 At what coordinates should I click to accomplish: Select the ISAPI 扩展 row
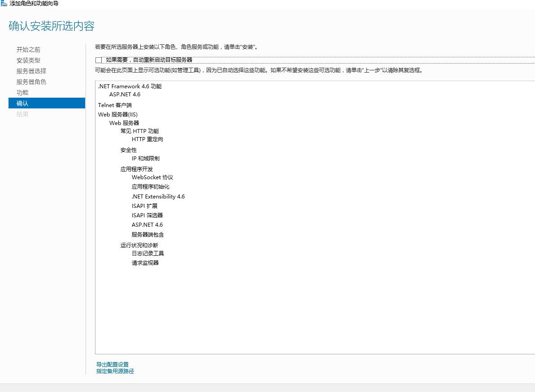coord(145,206)
